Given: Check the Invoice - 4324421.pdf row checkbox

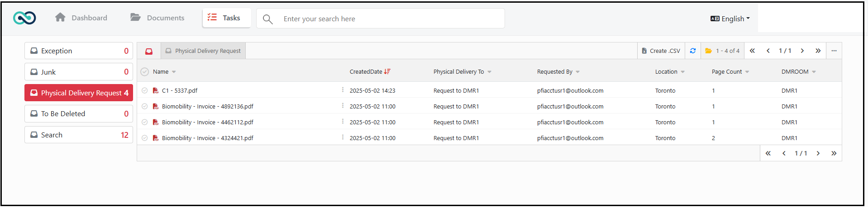Looking at the screenshot, I should click(x=144, y=138).
